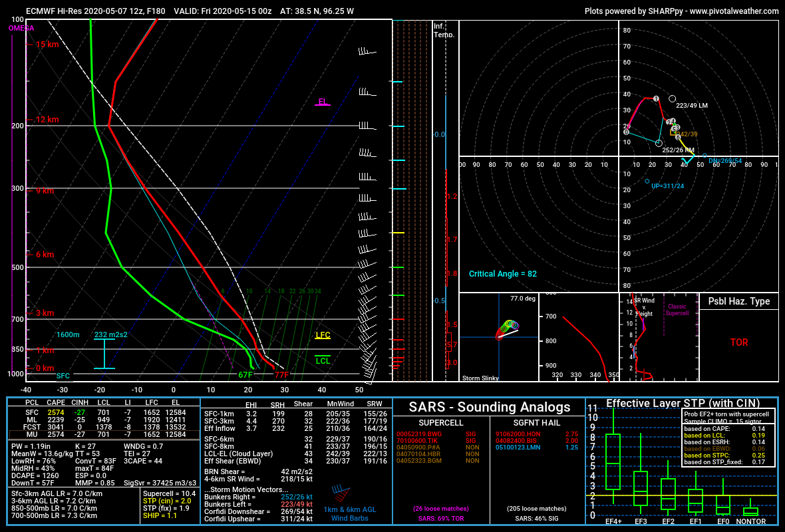Click the 1km & 6km wind barbs icon
The image size is (785, 532).
pos(341,494)
